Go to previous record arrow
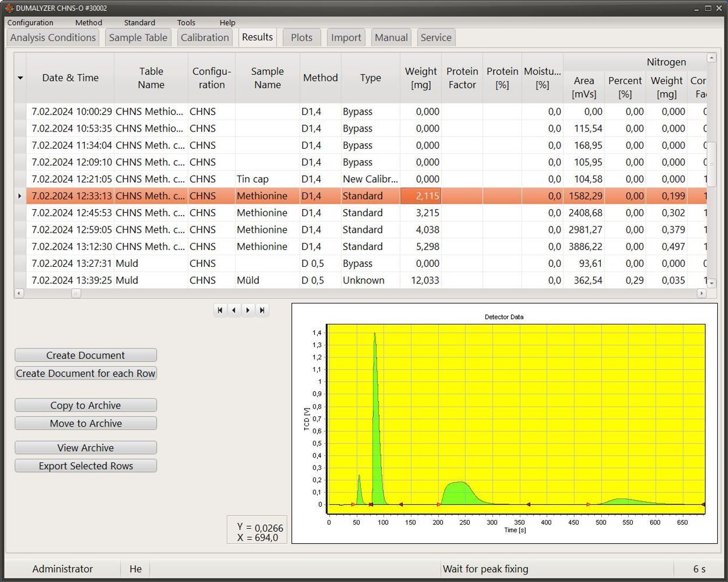 pyautogui.click(x=233, y=310)
